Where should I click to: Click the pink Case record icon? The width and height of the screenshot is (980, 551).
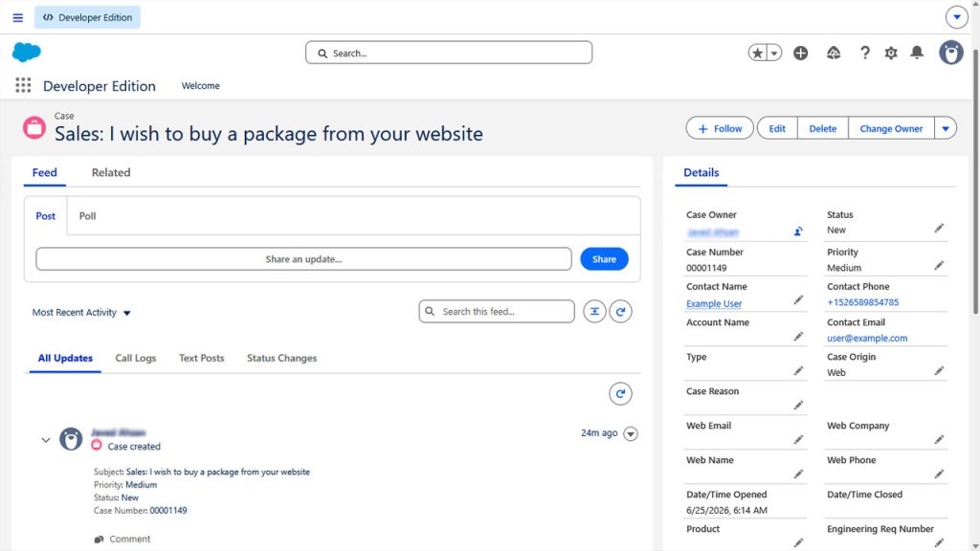(x=34, y=127)
